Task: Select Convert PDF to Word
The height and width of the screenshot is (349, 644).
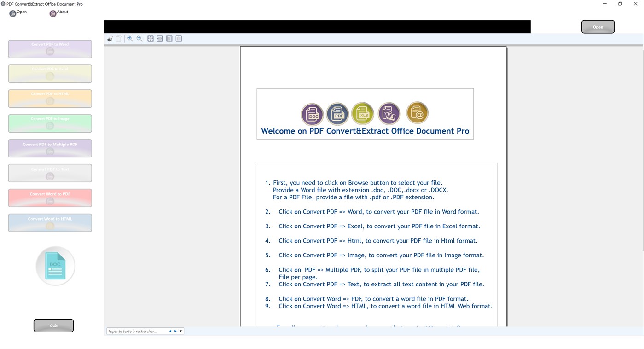Action: click(50, 49)
